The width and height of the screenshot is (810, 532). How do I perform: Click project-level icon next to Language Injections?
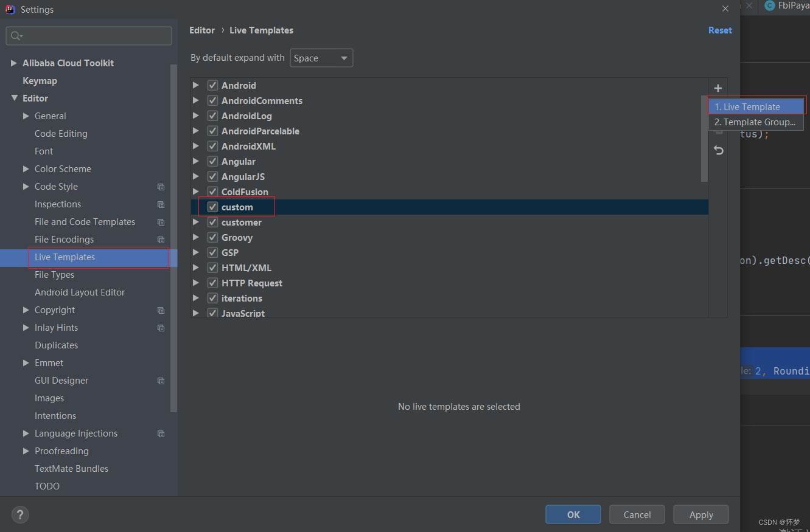pyautogui.click(x=161, y=434)
